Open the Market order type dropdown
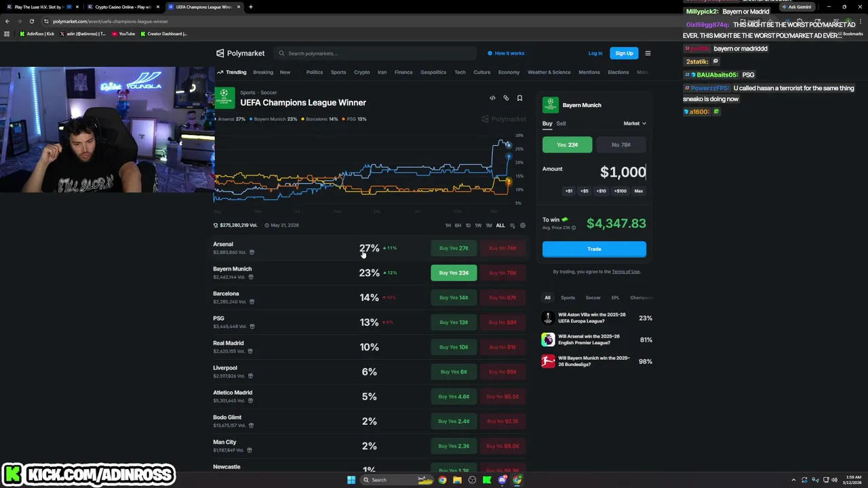 coord(635,123)
